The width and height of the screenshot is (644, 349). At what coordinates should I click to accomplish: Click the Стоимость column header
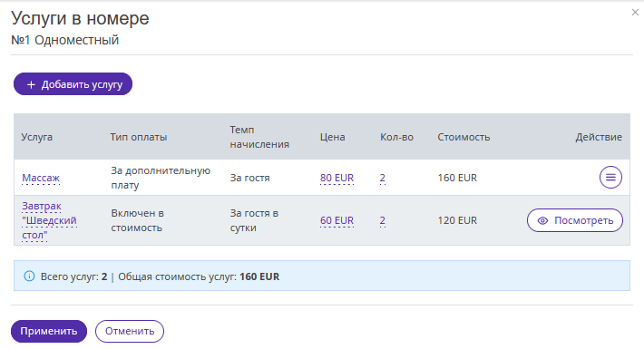[x=463, y=137]
